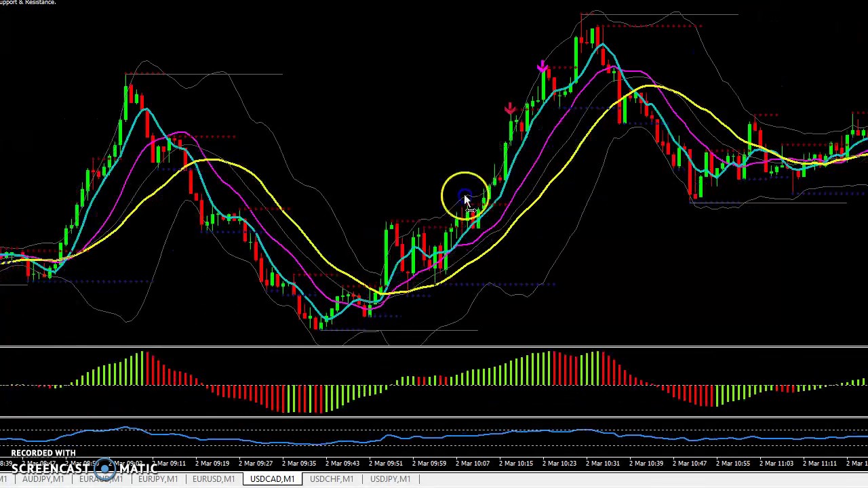
Task: Click the 2 Mar 10:07 time label
Action: (472, 464)
